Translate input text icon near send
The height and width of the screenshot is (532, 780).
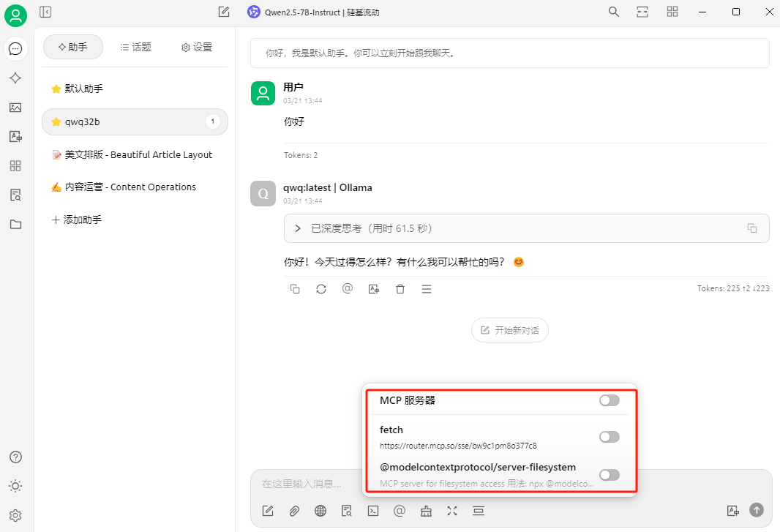pos(733,511)
